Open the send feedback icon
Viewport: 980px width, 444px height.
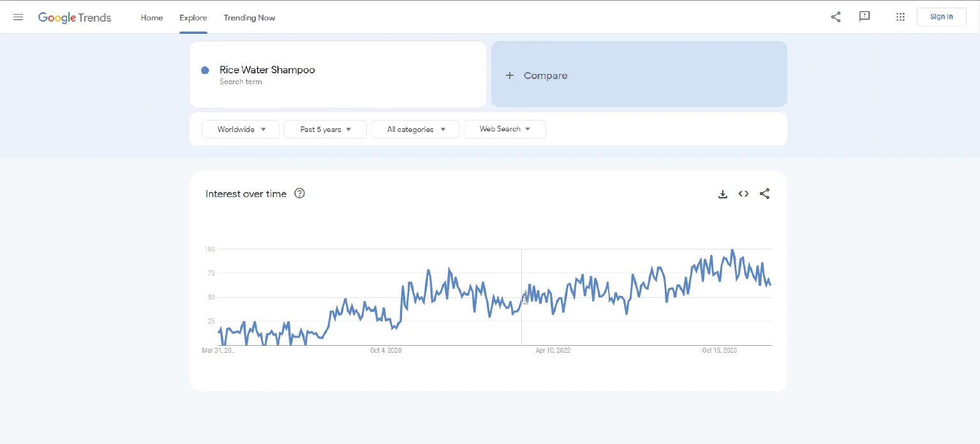click(x=865, y=17)
